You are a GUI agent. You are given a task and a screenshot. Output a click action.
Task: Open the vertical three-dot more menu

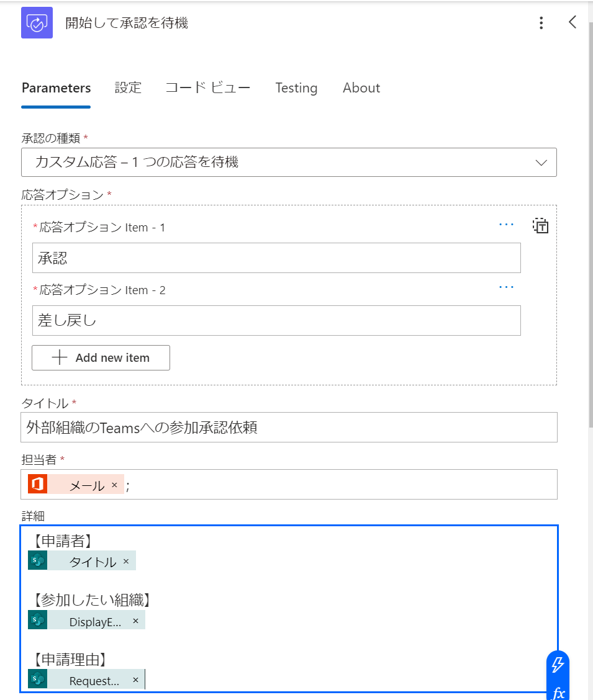tap(541, 23)
